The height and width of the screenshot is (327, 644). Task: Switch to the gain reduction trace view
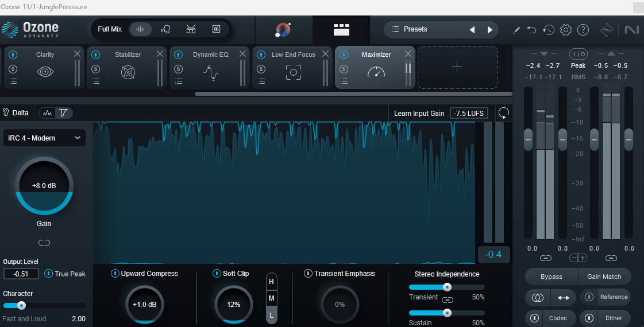[63, 113]
